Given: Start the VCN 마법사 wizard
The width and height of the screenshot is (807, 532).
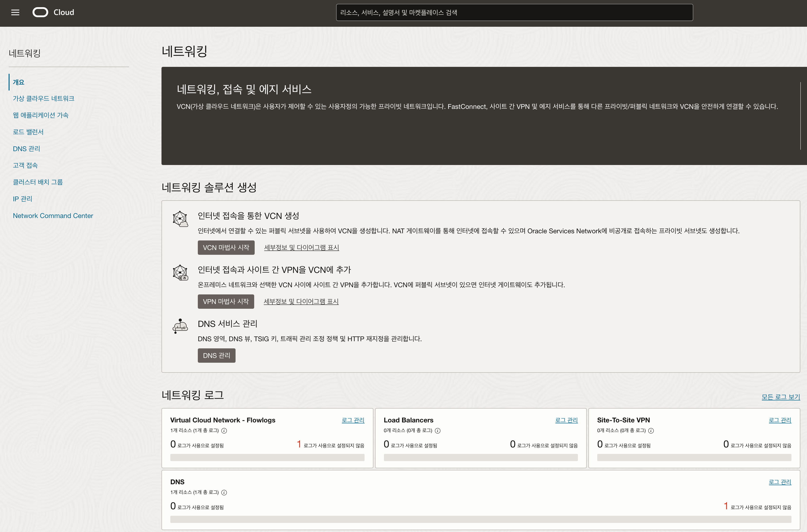Looking at the screenshot, I should click(226, 247).
